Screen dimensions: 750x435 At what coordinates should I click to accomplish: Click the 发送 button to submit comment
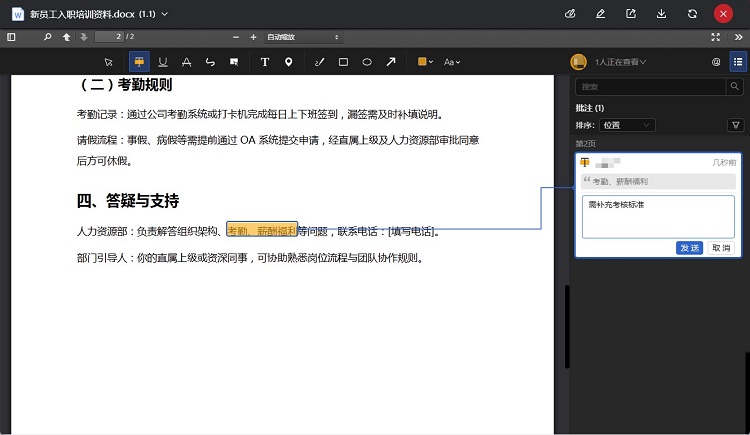click(x=689, y=247)
